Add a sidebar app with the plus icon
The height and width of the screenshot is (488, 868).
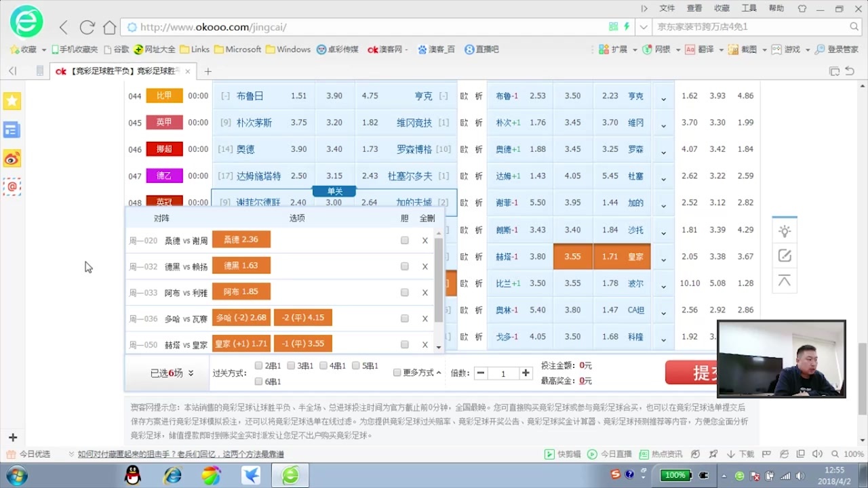pos(12,438)
